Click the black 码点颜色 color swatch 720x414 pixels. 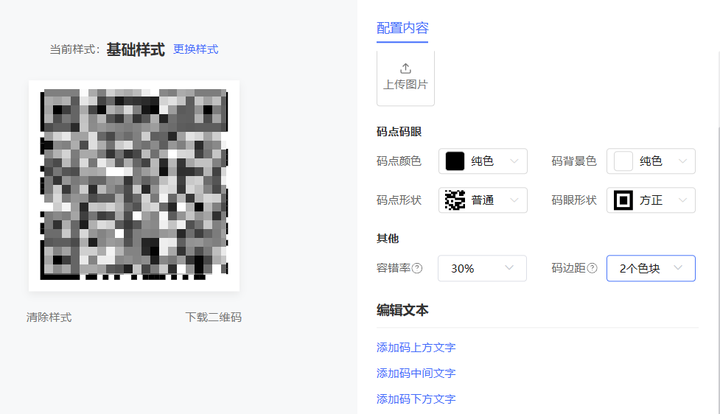point(455,161)
